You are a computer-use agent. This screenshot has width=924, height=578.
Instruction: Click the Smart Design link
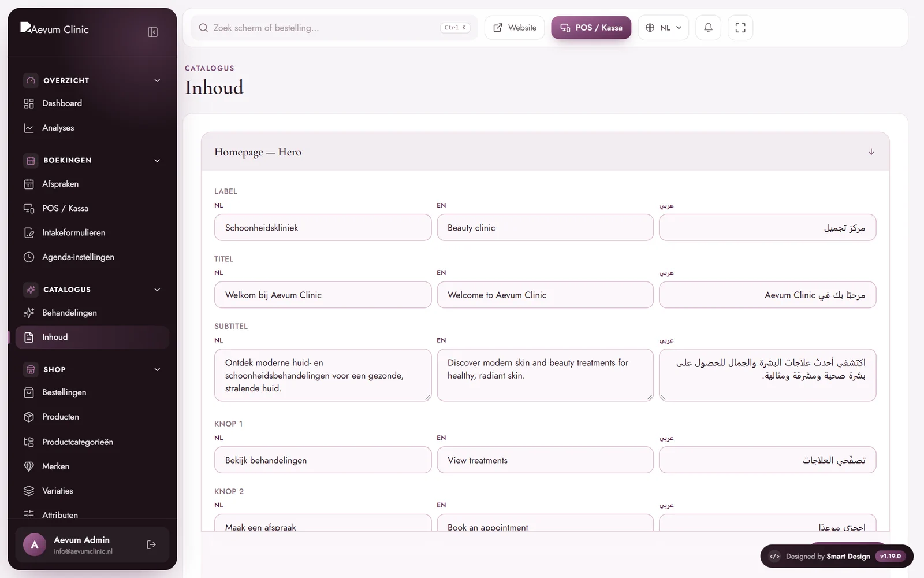tap(848, 557)
